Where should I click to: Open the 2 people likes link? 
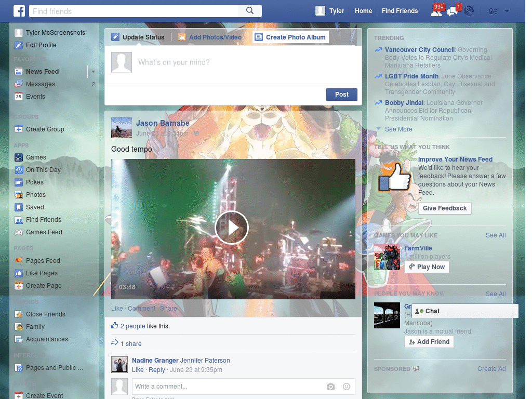132,326
